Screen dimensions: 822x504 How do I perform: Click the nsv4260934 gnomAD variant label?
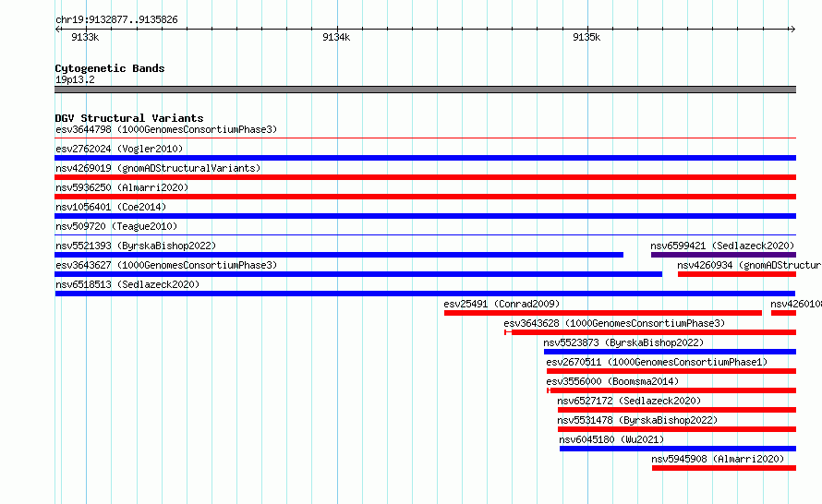point(749,265)
